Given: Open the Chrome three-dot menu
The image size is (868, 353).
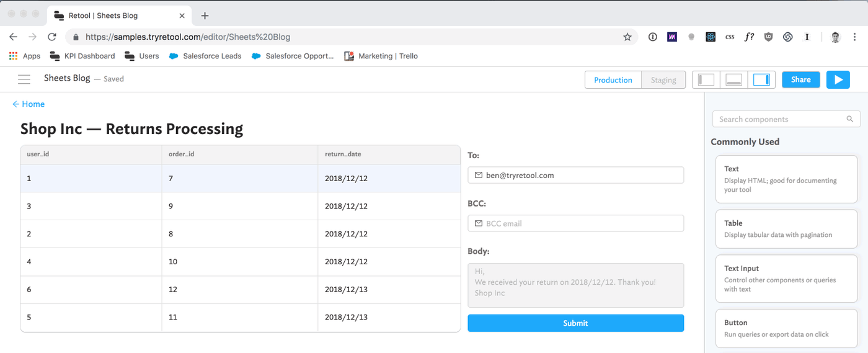Looking at the screenshot, I should [855, 37].
